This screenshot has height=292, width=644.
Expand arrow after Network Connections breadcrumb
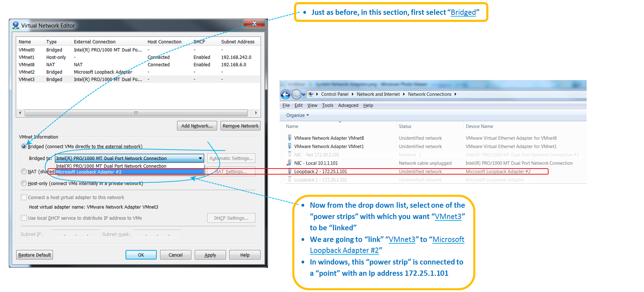point(455,94)
